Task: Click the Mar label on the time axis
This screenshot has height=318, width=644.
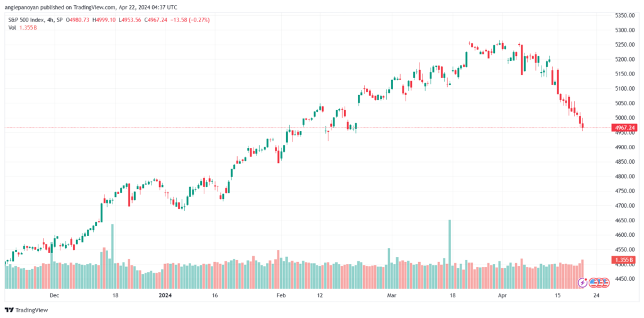Action: click(x=389, y=295)
